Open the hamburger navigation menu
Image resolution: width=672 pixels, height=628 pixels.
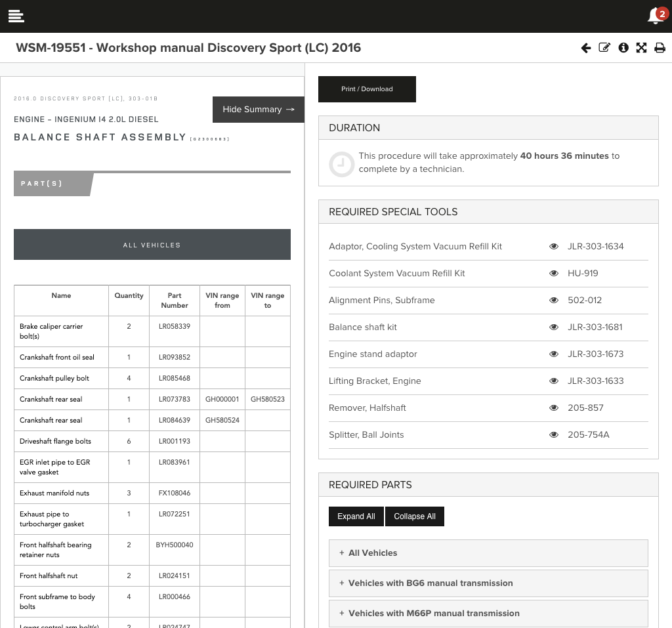pos(16,16)
